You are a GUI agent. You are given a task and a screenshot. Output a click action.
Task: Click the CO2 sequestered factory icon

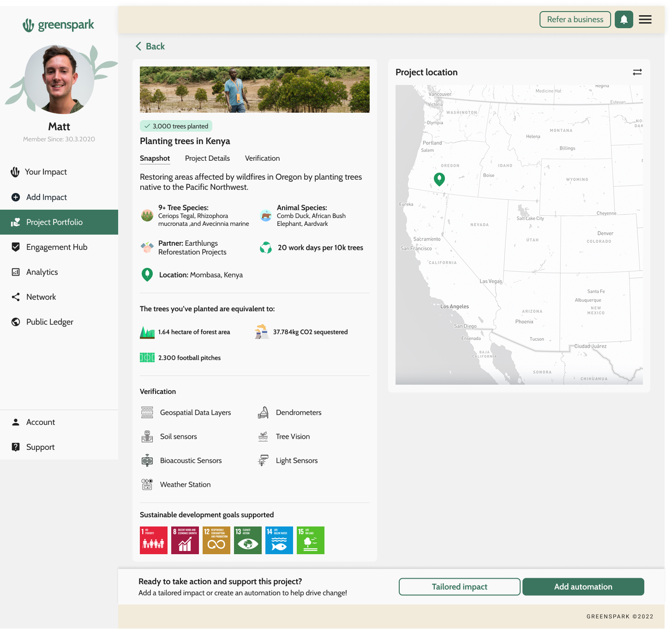pos(262,332)
